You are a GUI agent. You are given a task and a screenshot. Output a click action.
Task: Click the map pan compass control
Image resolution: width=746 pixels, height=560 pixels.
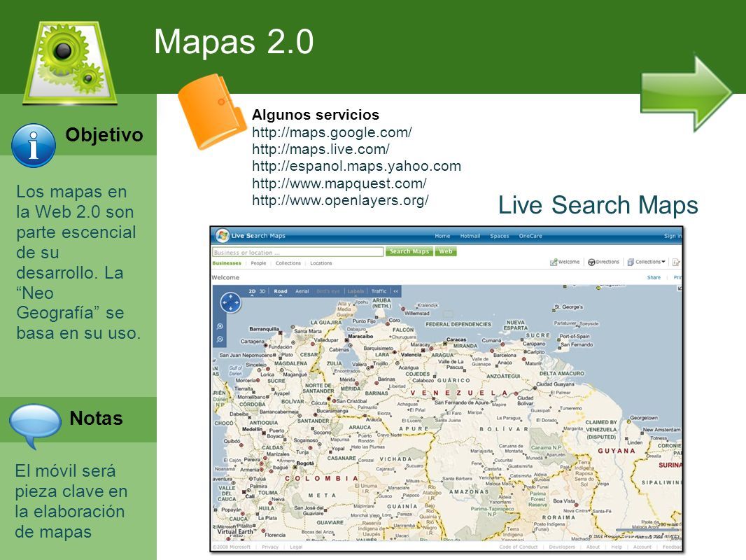click(x=230, y=302)
